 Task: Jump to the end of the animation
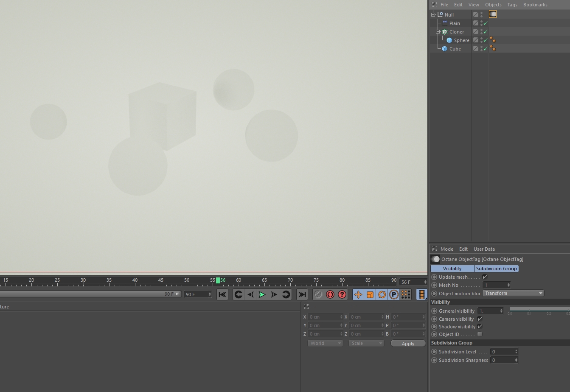pyautogui.click(x=302, y=294)
